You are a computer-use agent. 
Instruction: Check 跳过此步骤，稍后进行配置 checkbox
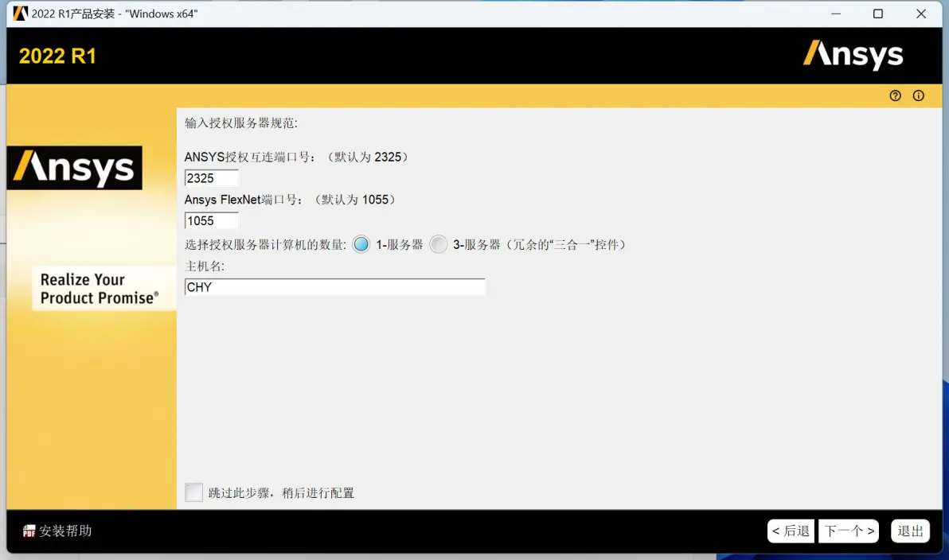point(193,492)
